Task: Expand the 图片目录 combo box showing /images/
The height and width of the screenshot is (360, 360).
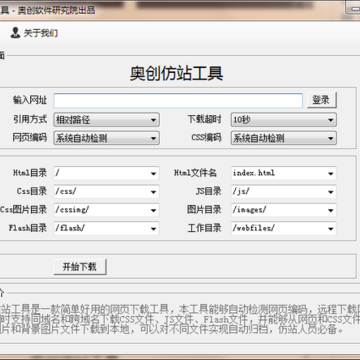Action: [x=284, y=210]
